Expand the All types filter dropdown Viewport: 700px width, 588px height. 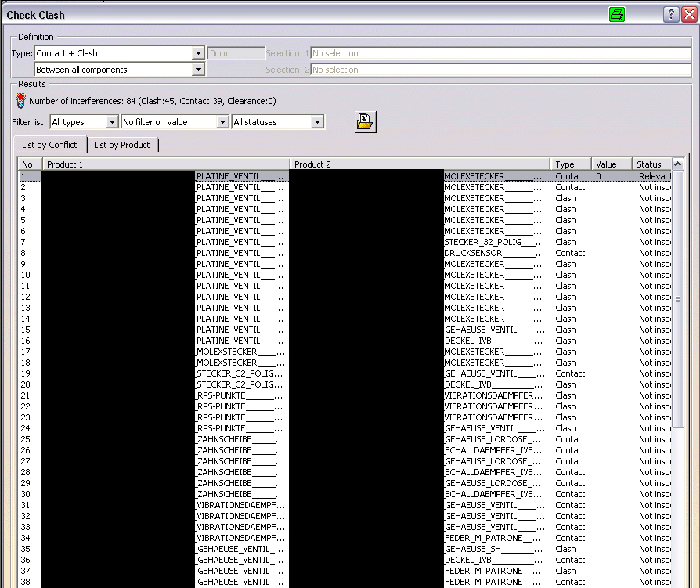click(112, 122)
